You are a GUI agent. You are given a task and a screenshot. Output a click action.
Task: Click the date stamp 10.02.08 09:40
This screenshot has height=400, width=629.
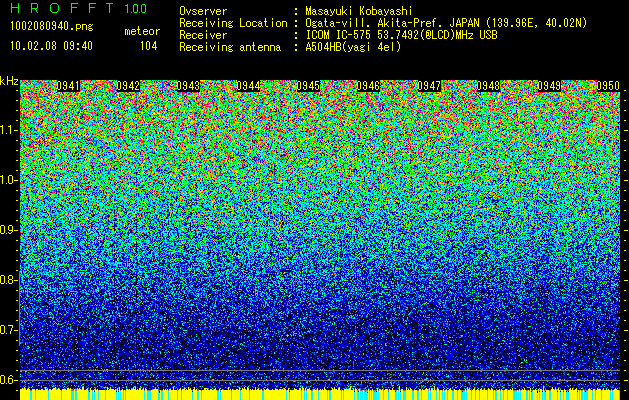coord(51,46)
